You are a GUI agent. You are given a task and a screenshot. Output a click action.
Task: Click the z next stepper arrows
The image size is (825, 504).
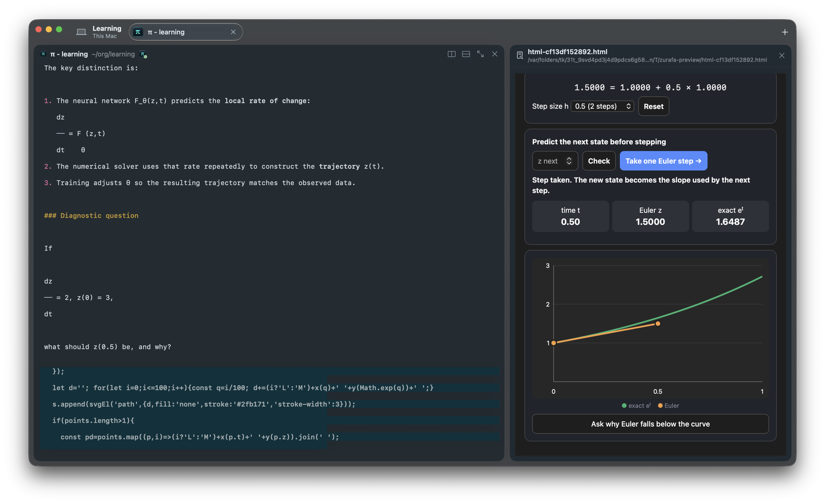pyautogui.click(x=569, y=161)
